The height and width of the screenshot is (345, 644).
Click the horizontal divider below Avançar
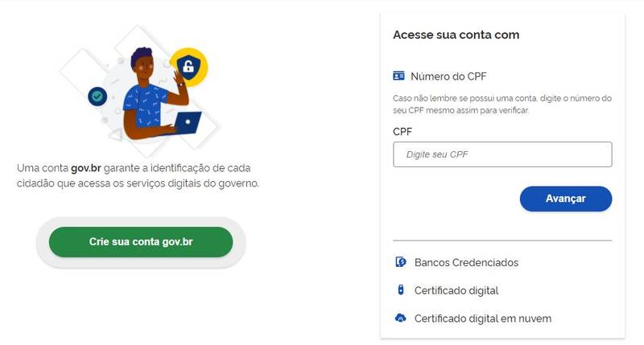click(502, 240)
